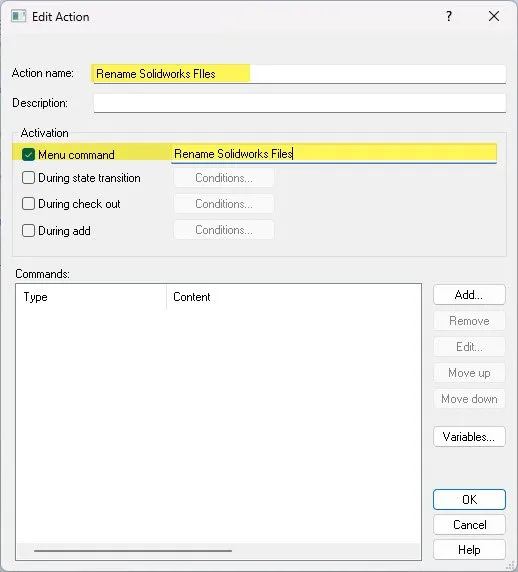This screenshot has width=518, height=572.
Task: Click the Help button
Action: [x=469, y=550]
